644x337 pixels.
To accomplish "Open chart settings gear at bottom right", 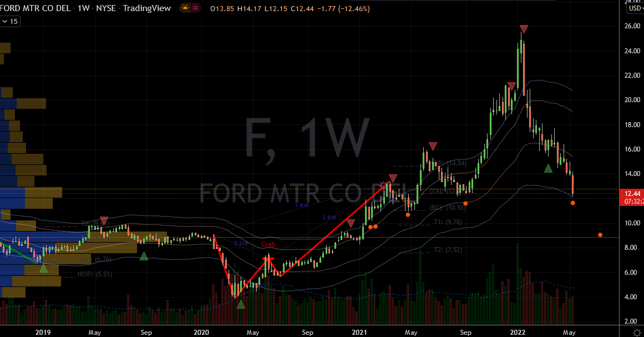I will tap(637, 332).
